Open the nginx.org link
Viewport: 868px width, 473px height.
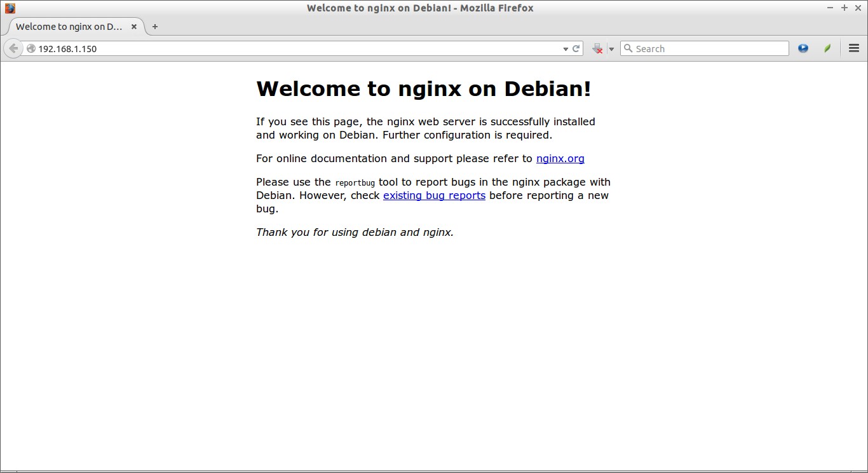tap(560, 158)
